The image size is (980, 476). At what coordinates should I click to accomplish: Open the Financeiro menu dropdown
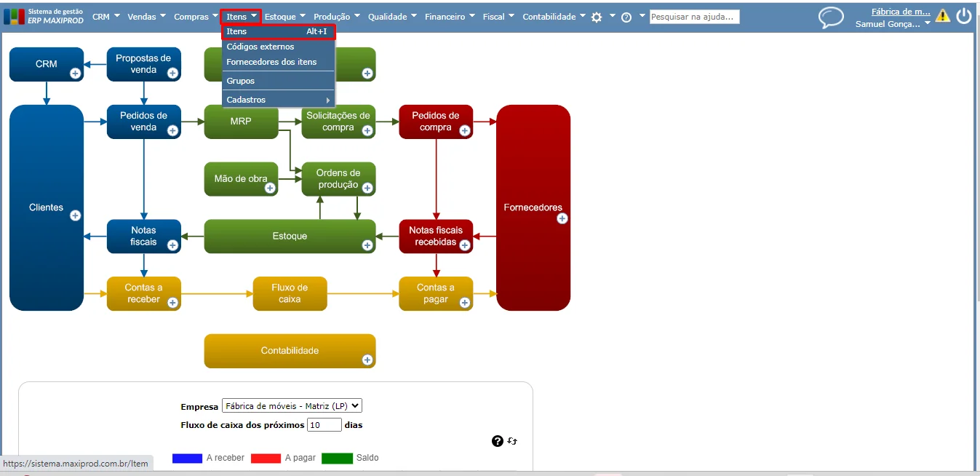click(x=450, y=16)
